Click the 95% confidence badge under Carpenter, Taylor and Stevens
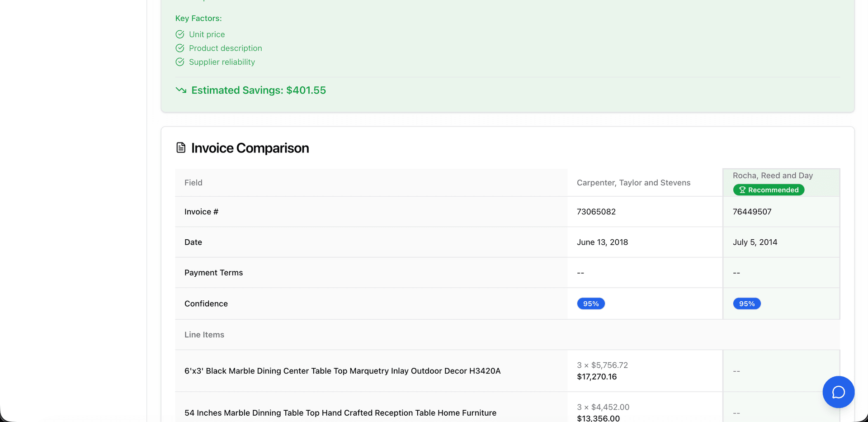Image resolution: width=868 pixels, height=422 pixels. [x=590, y=303]
